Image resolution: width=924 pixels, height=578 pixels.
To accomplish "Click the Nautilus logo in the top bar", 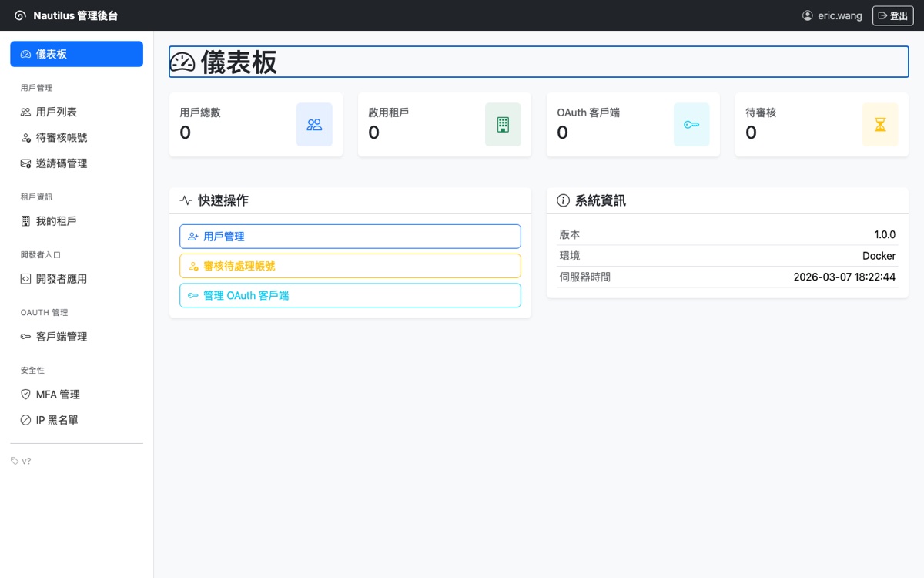I will coord(20,15).
